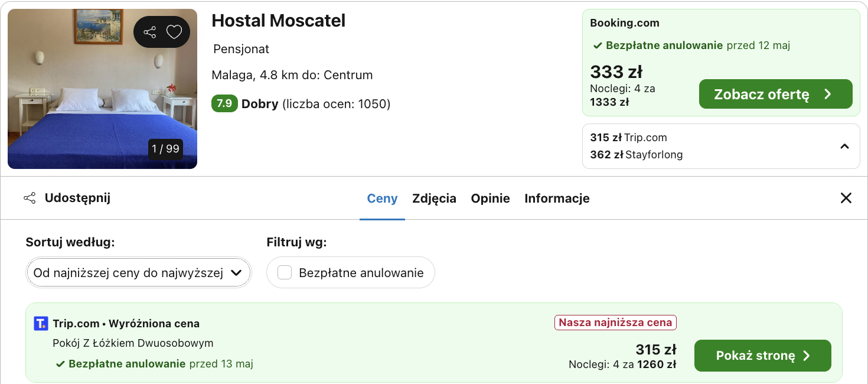Click the Pokaż stronę button

point(762,356)
